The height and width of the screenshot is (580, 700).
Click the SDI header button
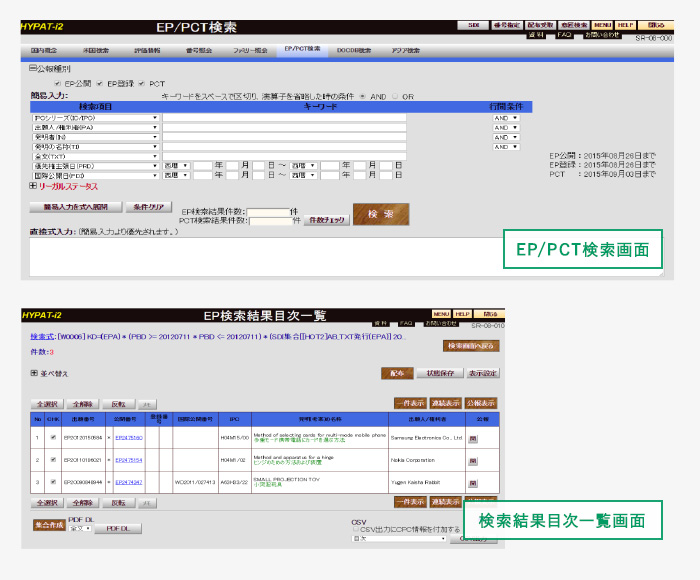tap(473, 25)
